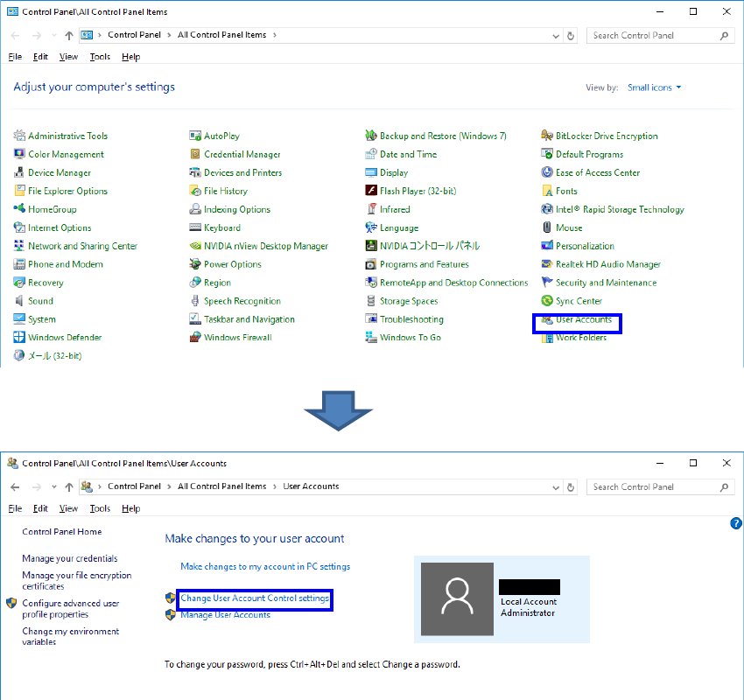744x700 pixels.
Task: Click the user account picture thumbnail
Action: click(x=457, y=599)
